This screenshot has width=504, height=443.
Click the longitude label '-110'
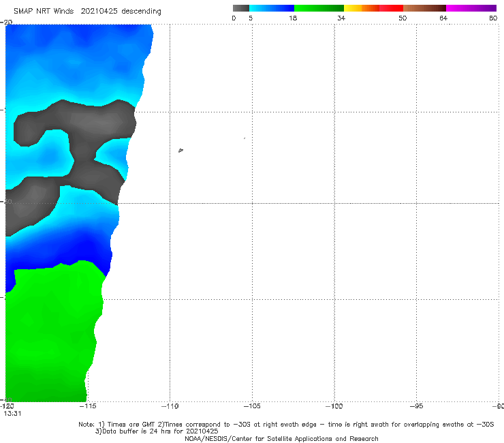pos(170,406)
